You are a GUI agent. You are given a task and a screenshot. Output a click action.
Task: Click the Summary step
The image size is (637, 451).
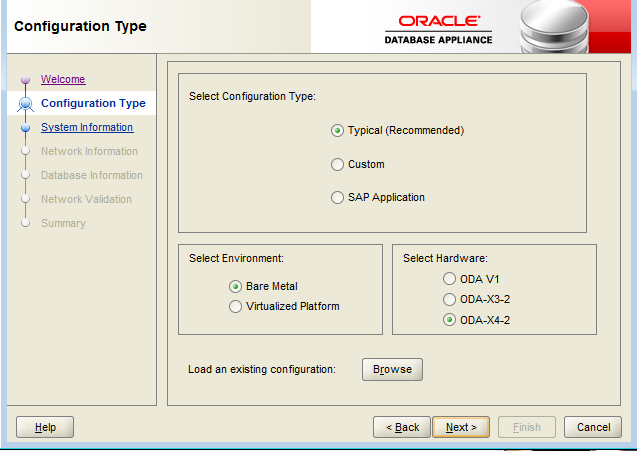tap(63, 223)
